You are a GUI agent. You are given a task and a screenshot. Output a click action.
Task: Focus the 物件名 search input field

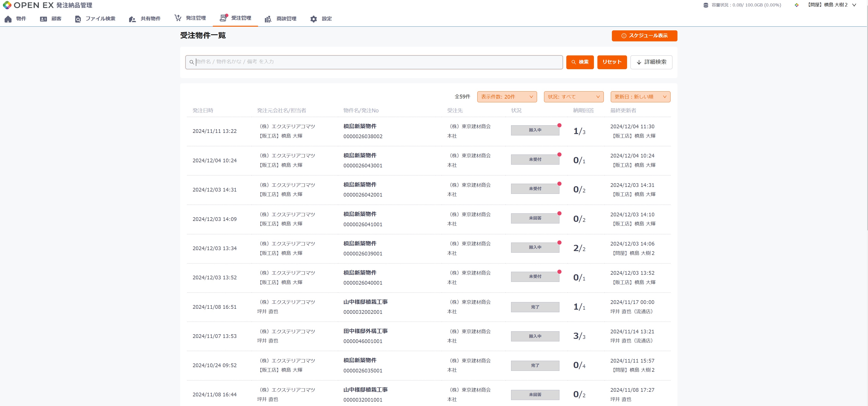[374, 62]
